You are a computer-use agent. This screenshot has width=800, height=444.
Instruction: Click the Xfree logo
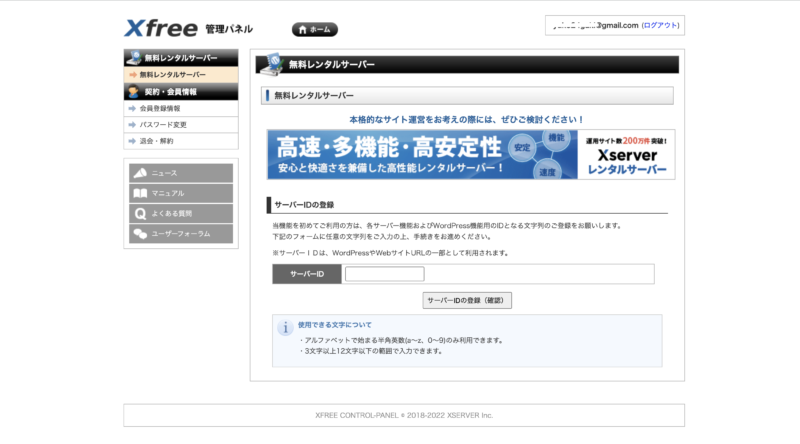[x=161, y=28]
